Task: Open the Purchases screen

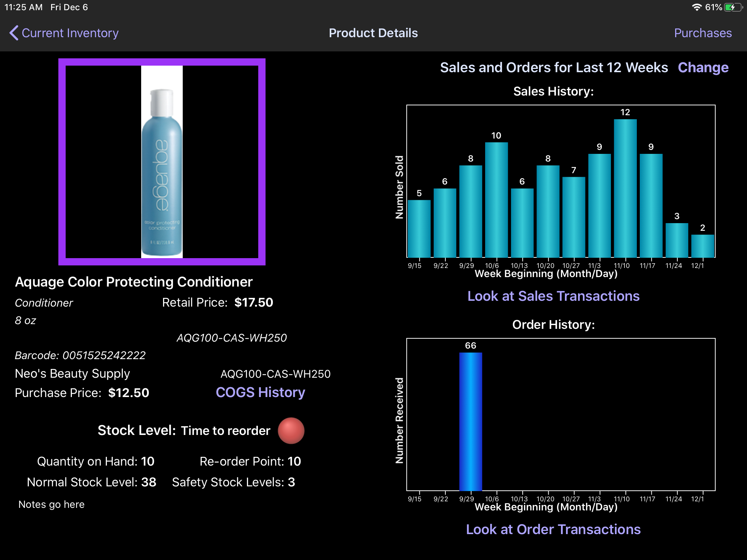Action: coord(703,33)
